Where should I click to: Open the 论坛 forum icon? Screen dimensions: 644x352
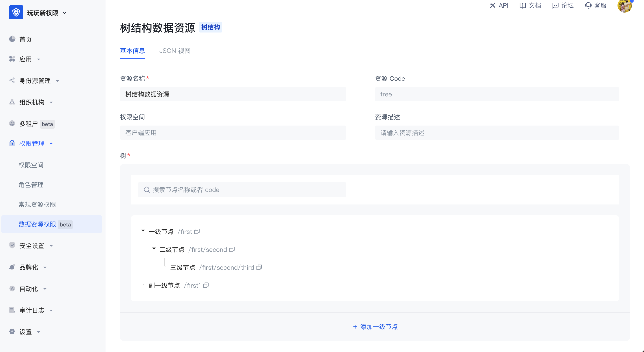pos(556,5)
